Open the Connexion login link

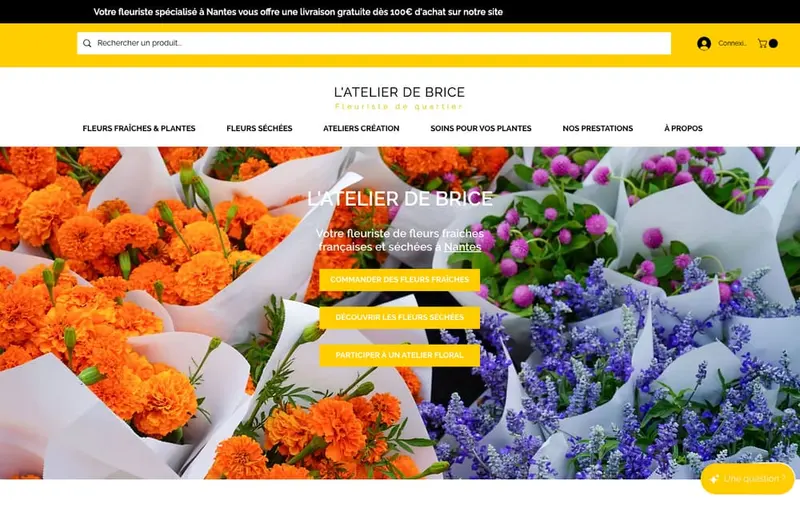click(732, 43)
